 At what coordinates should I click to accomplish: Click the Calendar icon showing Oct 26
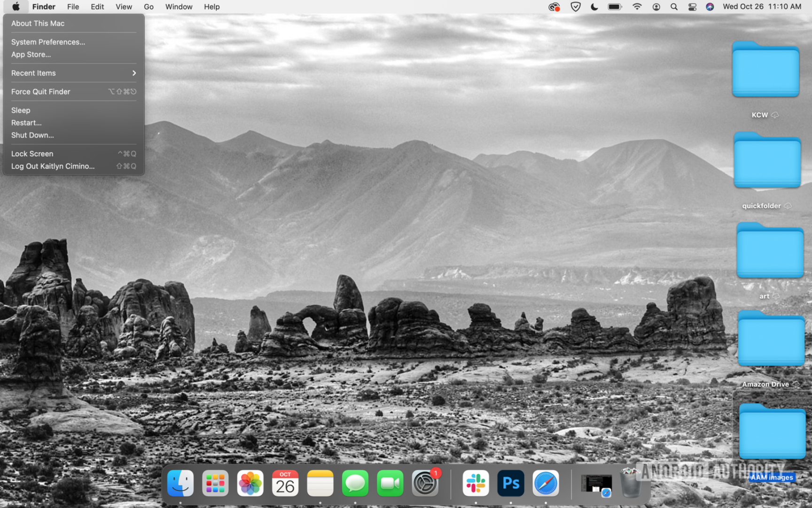pos(285,483)
